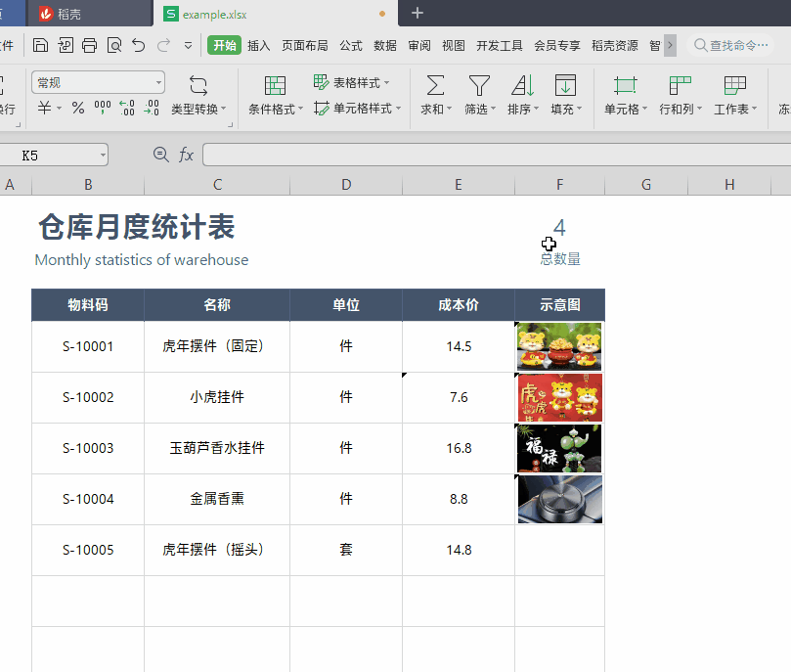Open the 审阅 ribbon tab
This screenshot has height=672, width=791.
coord(419,45)
